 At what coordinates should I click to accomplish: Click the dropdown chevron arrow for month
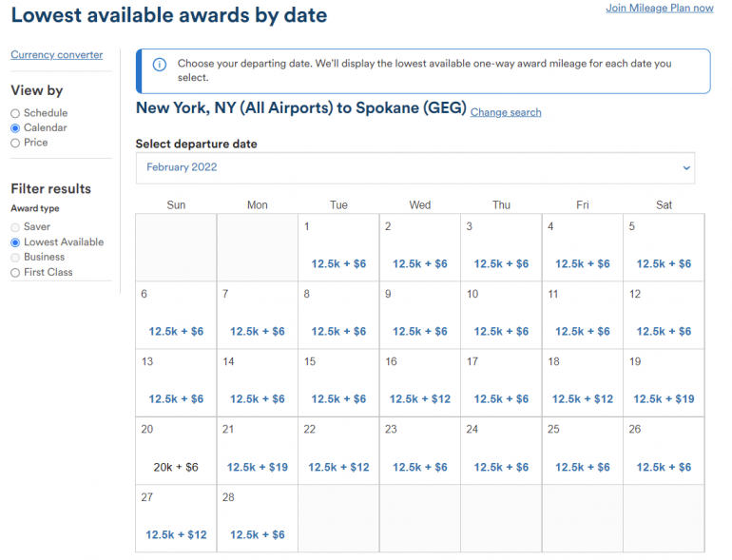click(686, 168)
